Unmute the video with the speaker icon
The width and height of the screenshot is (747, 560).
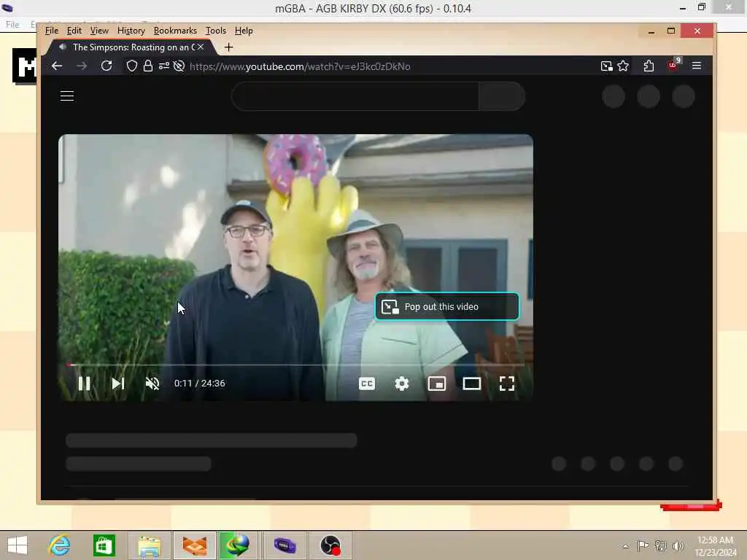(x=152, y=384)
